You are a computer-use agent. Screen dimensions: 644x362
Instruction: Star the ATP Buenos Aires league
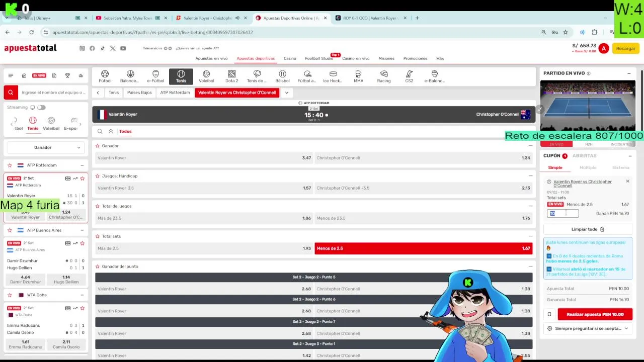[x=9, y=230]
